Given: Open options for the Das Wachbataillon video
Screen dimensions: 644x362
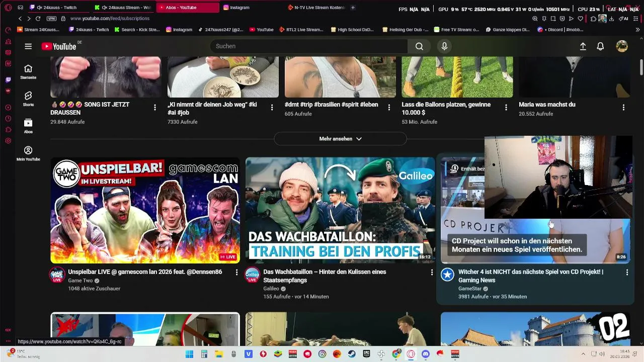Looking at the screenshot, I should [432, 272].
